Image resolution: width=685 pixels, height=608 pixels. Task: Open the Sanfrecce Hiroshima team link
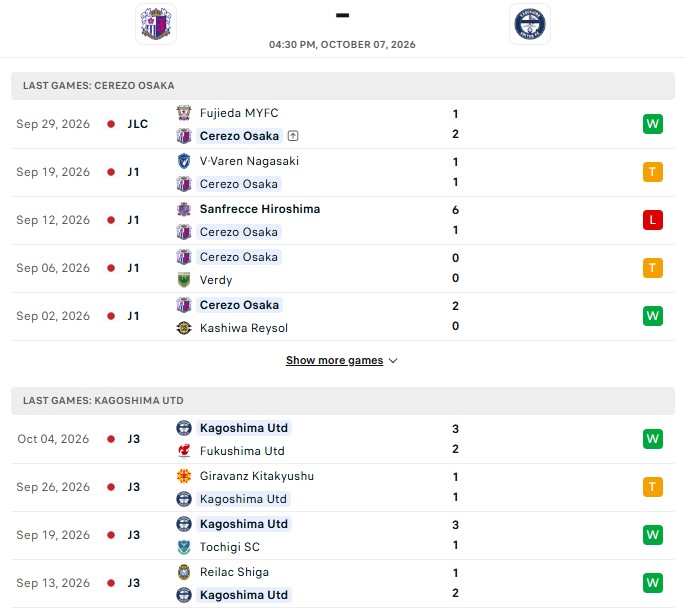coord(260,209)
